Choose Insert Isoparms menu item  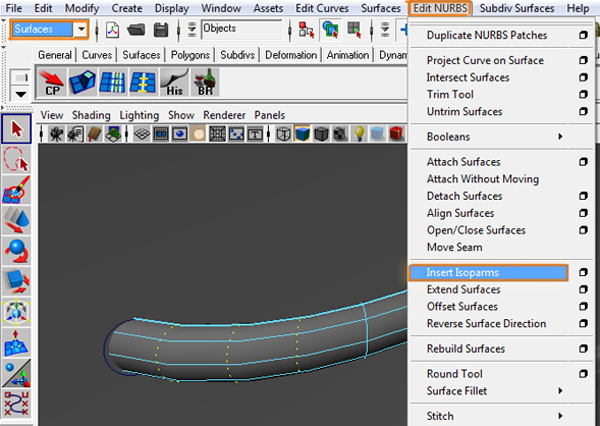(x=489, y=273)
